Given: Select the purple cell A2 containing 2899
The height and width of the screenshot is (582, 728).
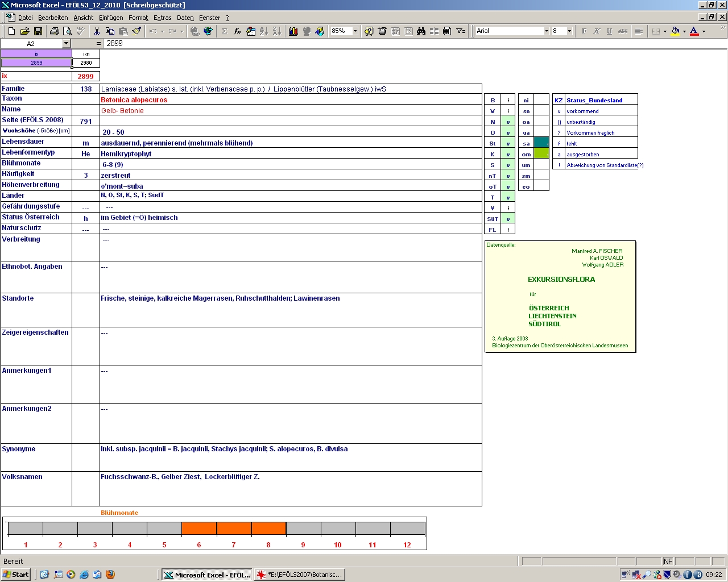Looking at the screenshot, I should tap(36, 63).
